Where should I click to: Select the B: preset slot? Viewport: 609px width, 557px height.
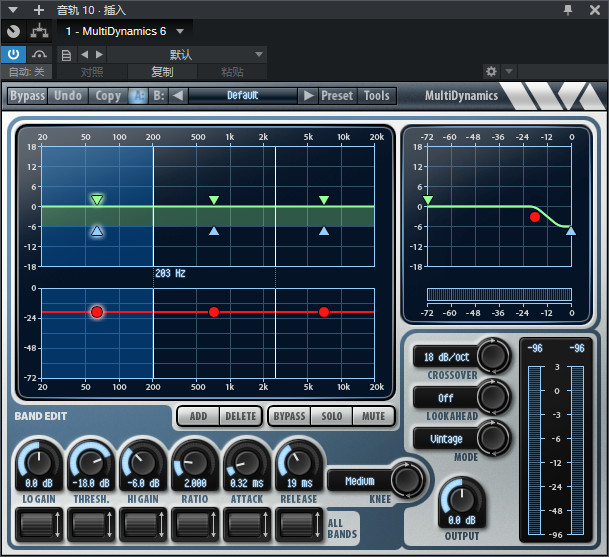pyautogui.click(x=159, y=96)
